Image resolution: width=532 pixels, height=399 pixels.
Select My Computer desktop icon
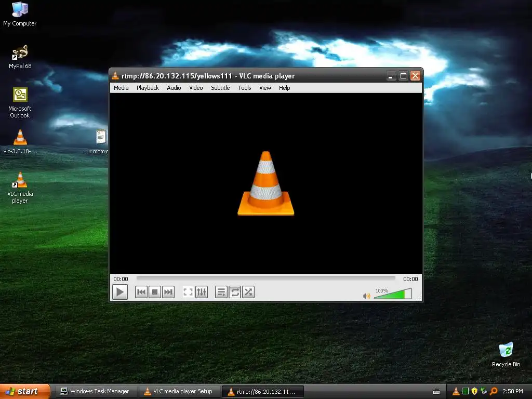click(x=20, y=14)
